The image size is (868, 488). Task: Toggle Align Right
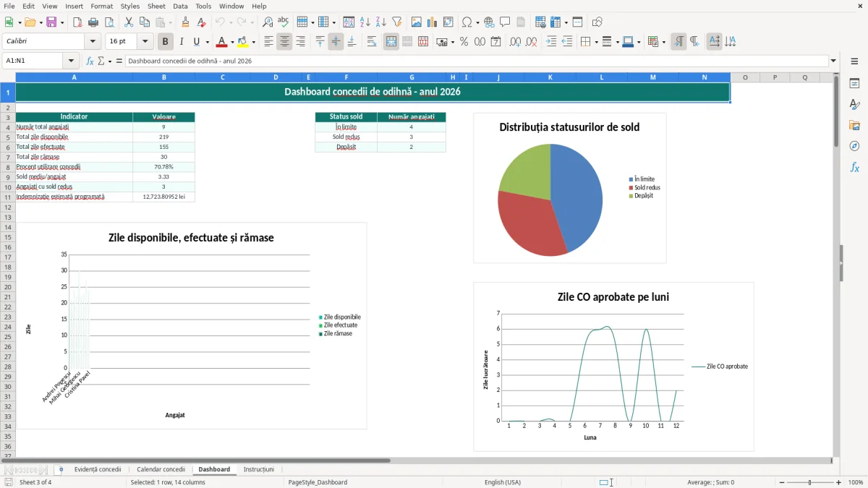[300, 42]
